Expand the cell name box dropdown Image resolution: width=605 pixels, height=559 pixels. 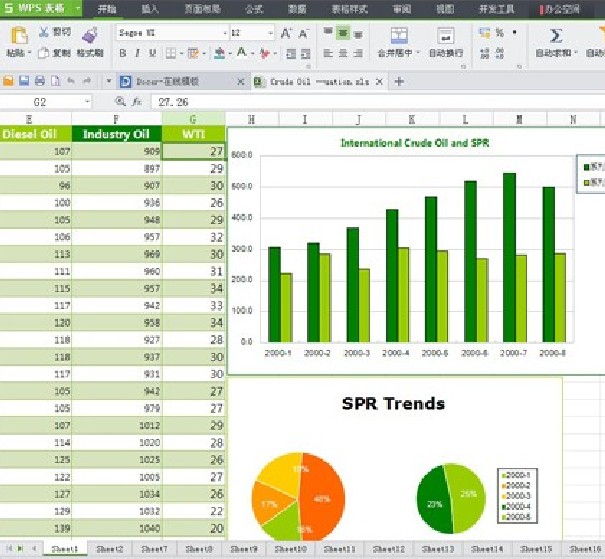pos(87,102)
